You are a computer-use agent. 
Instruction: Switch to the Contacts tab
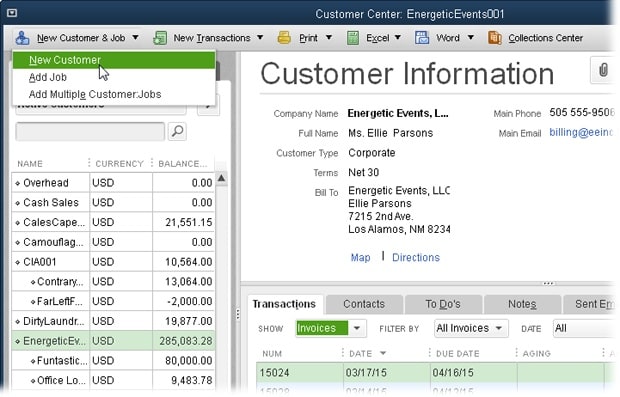tap(364, 304)
